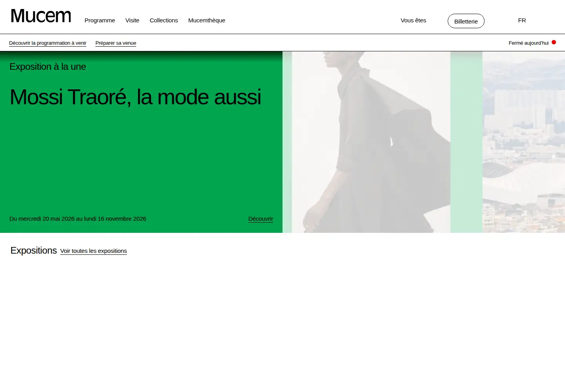Open the FR language selector
This screenshot has height=392, width=565.
(x=522, y=20)
